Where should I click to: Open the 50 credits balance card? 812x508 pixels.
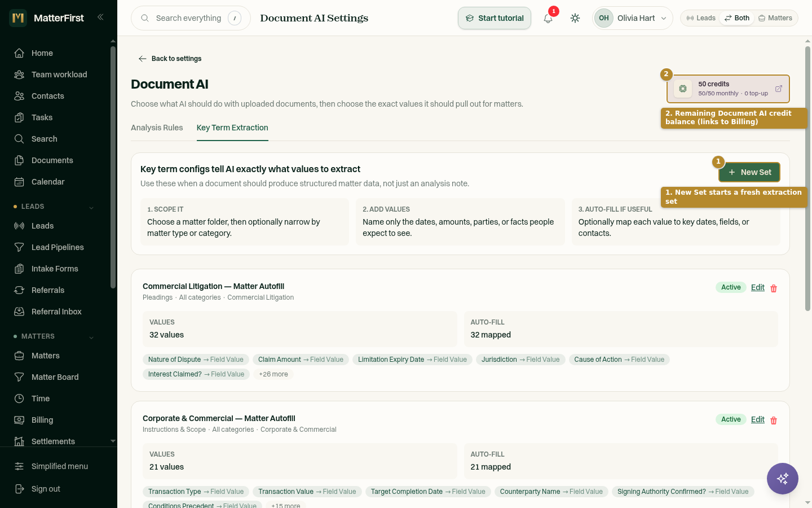click(729, 89)
